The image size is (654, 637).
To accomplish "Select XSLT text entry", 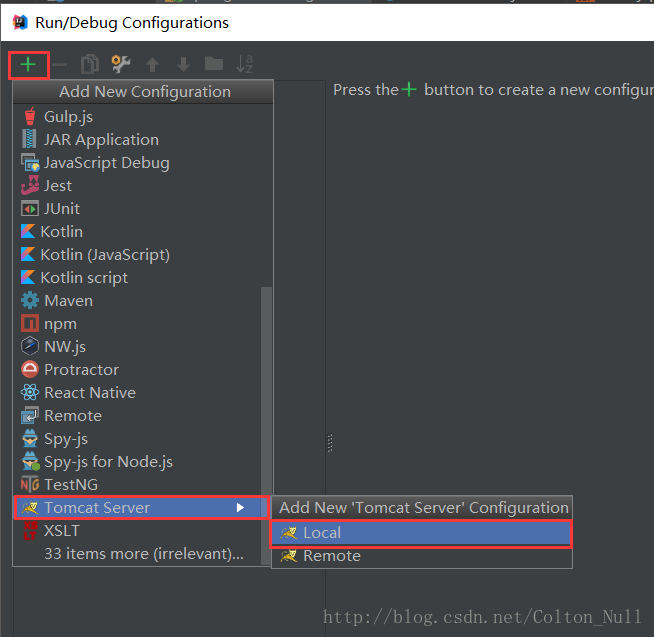I will (x=62, y=531).
